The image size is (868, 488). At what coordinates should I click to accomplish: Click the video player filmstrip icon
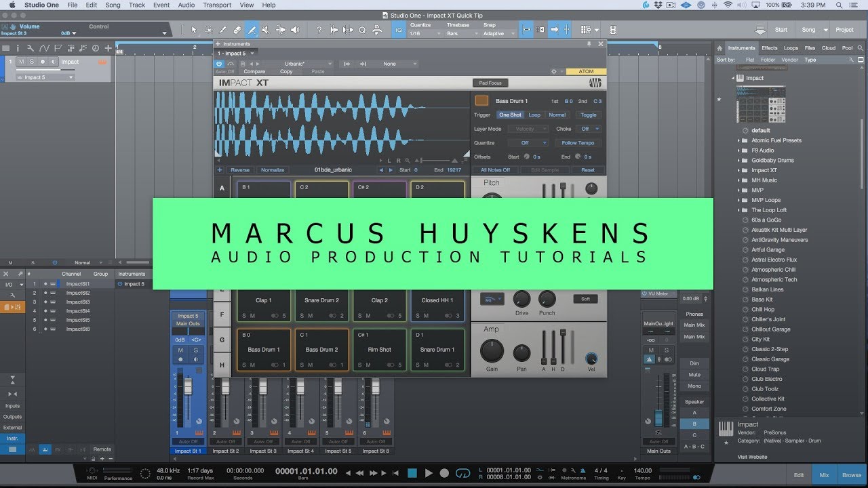pyautogui.click(x=613, y=30)
